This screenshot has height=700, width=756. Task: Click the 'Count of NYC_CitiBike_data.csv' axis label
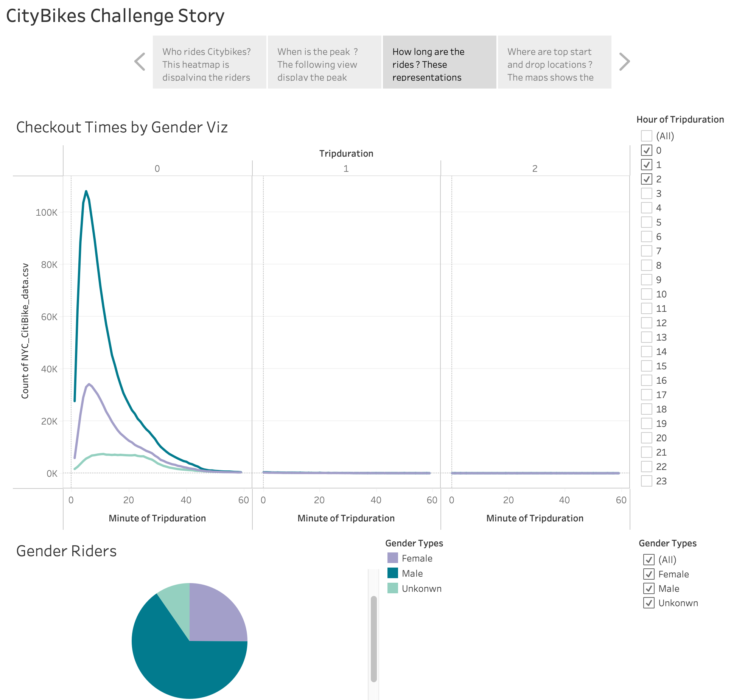pos(25,331)
